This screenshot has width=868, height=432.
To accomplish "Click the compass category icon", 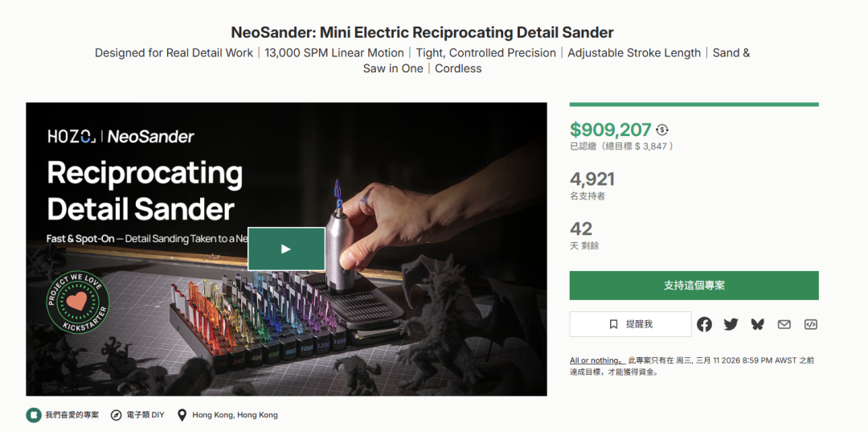I will tap(117, 415).
